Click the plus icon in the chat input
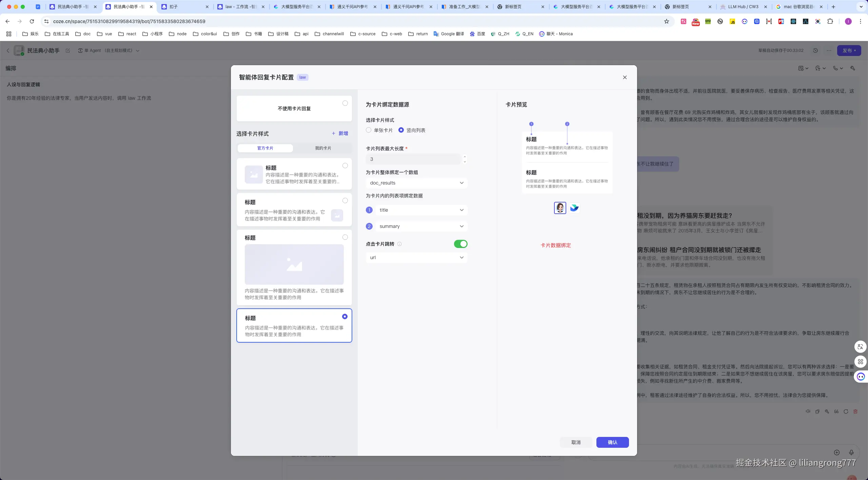The width and height of the screenshot is (868, 480). (x=837, y=453)
